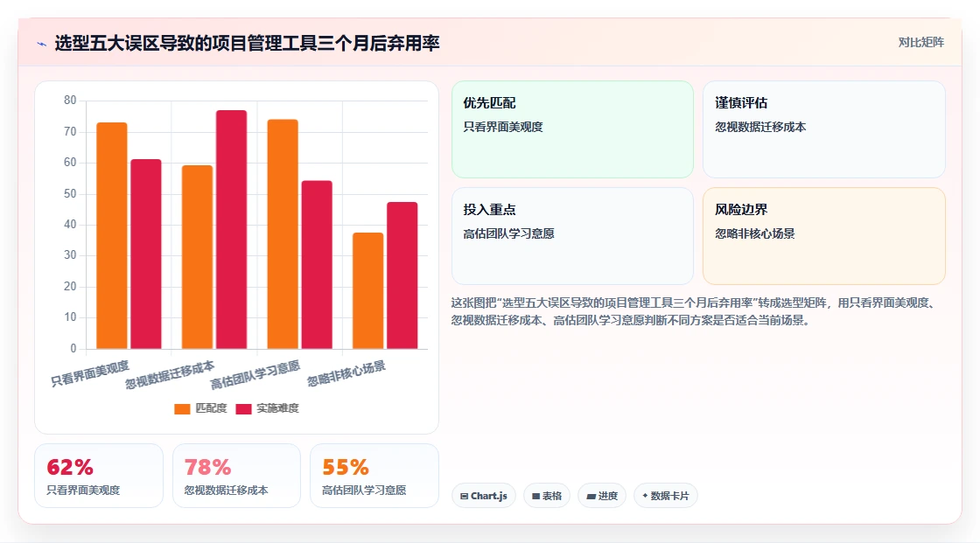
Task: Click the orange bar for 忽略非核心场景
Action: click(x=368, y=291)
